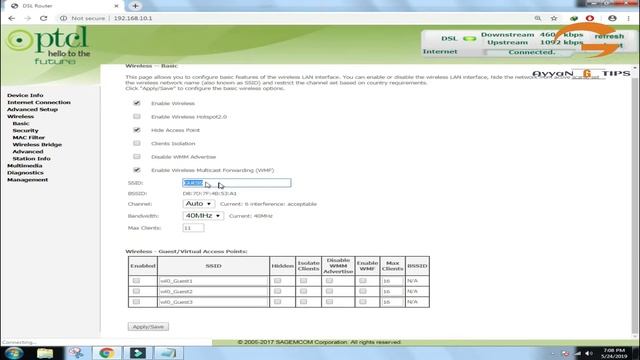Enable Clients Isolation checkbox

[x=137, y=143]
